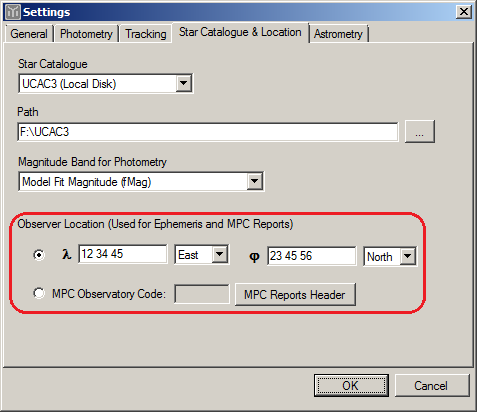
Task: Open the North latitude direction dropdown
Action: pos(408,256)
